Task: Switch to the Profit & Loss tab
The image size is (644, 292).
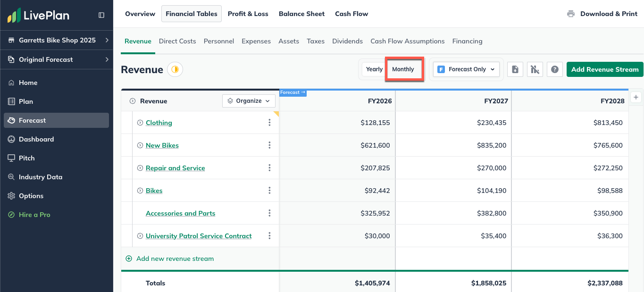Action: (248, 14)
